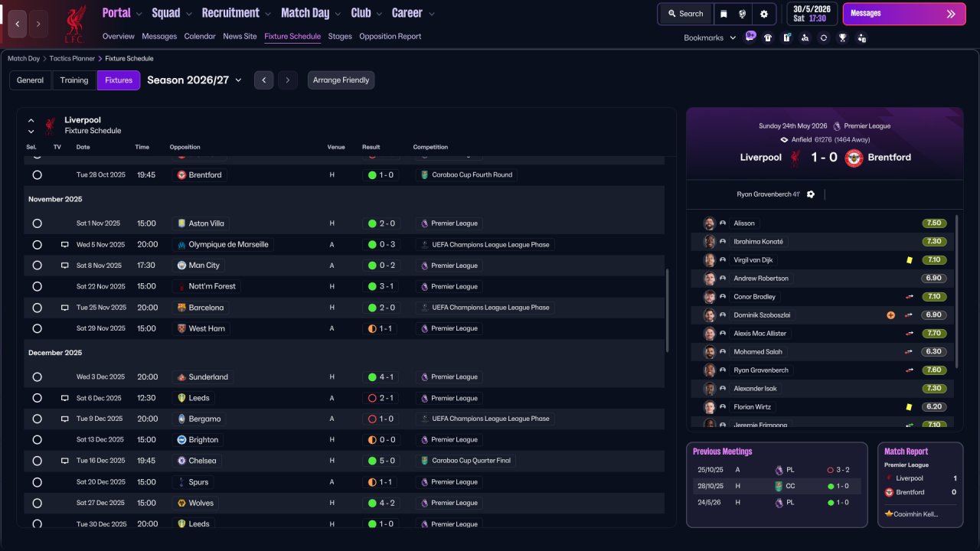The image size is (980, 551).
Task: Go forward using the forward arrow
Action: tap(38, 24)
